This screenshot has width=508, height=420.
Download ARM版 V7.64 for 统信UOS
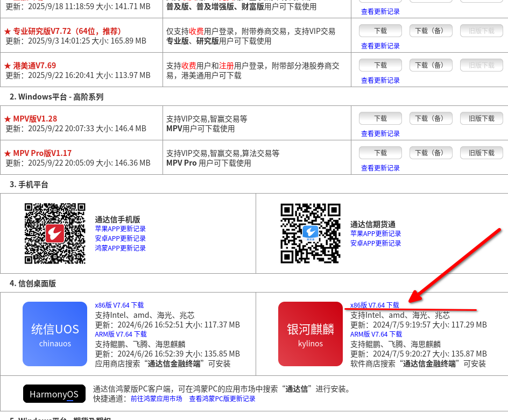[x=121, y=334]
